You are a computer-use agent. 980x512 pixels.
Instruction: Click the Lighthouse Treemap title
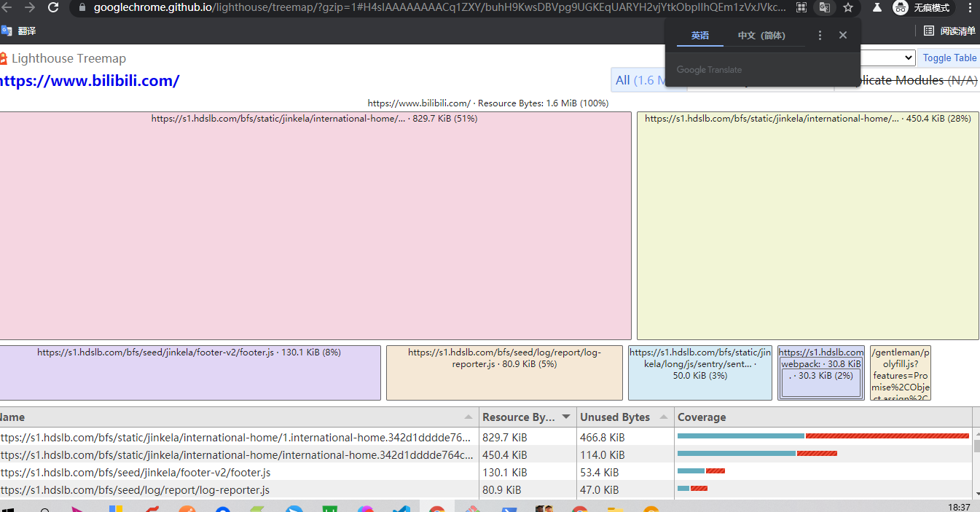click(x=68, y=58)
